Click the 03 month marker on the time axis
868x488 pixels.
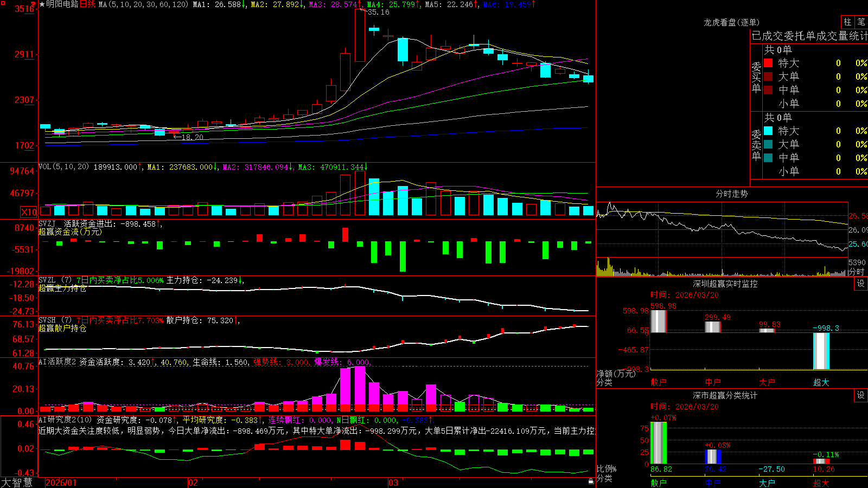point(393,483)
